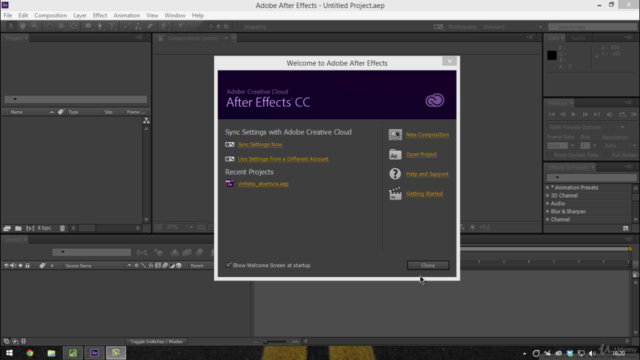This screenshot has width=640, height=360.
Task: Click the timeline zoom slider at bottom
Action: point(276,342)
